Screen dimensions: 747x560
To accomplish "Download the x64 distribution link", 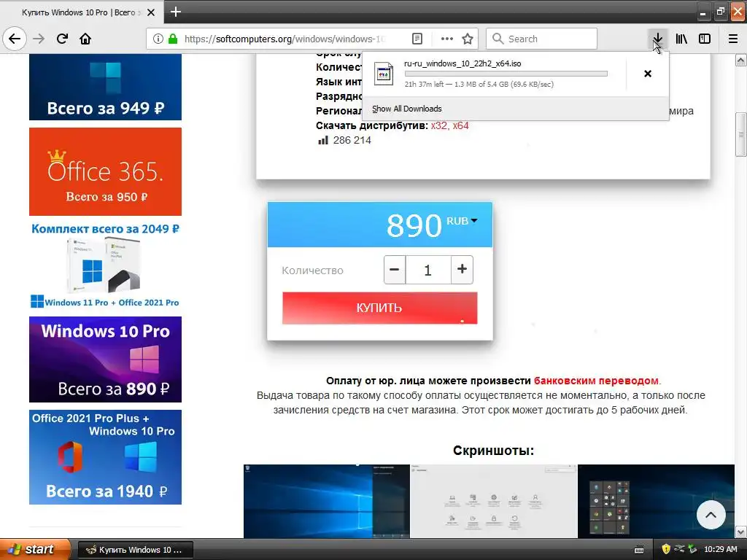I will click(x=461, y=125).
